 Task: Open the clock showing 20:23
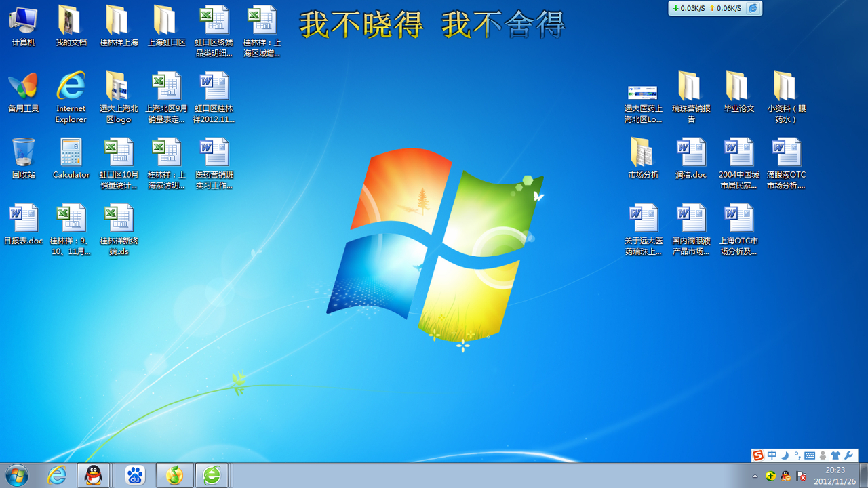click(x=835, y=476)
